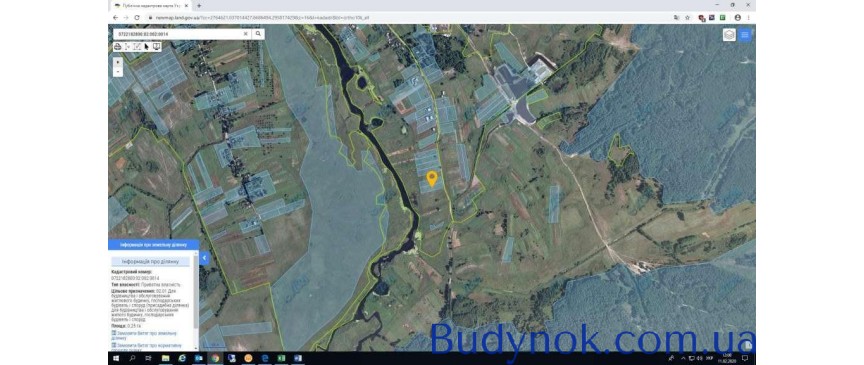
Task: Open the map layers switcher
Action: [x=730, y=35]
